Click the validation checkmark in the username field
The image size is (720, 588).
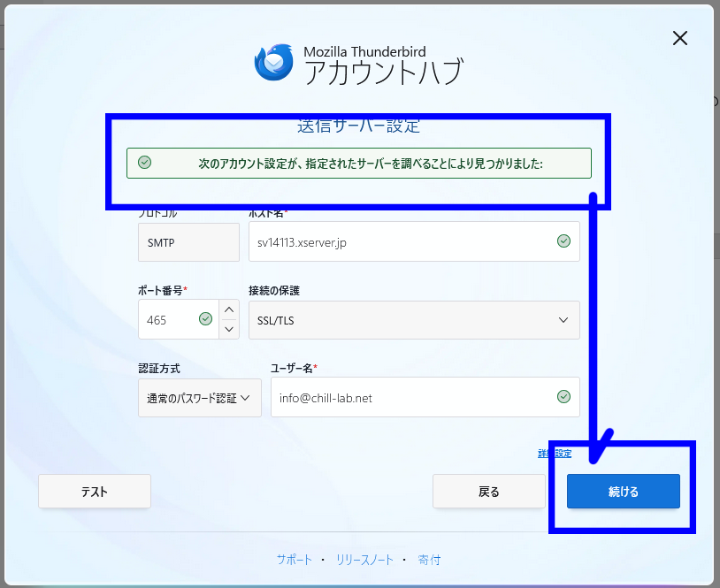[x=563, y=397]
